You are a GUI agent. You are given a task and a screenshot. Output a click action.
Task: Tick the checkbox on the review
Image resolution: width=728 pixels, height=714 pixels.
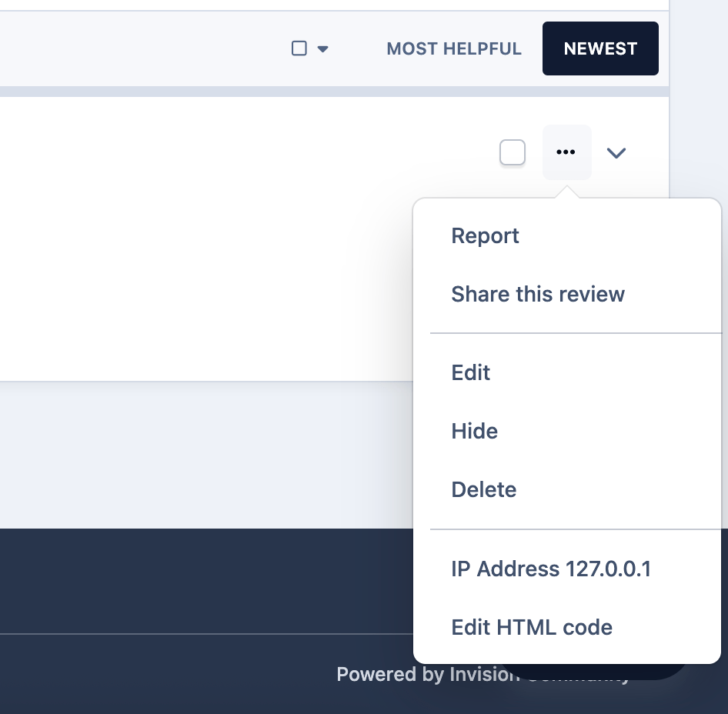tap(513, 152)
